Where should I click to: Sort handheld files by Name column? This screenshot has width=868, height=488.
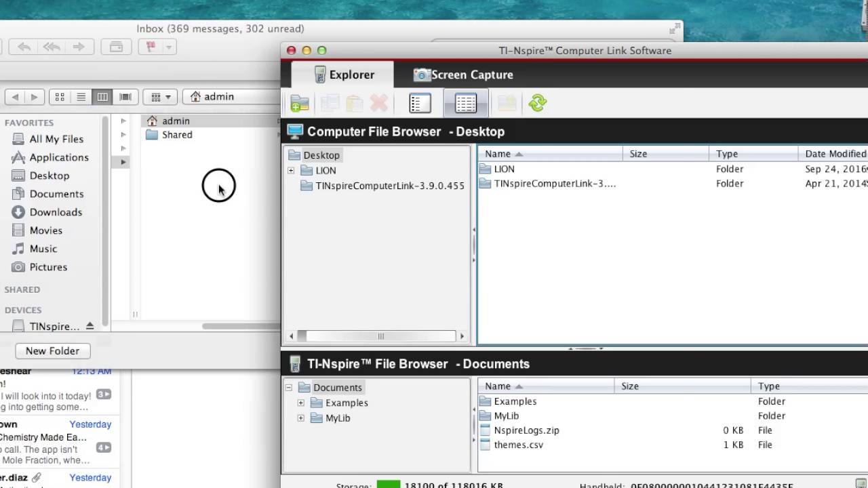(x=546, y=386)
